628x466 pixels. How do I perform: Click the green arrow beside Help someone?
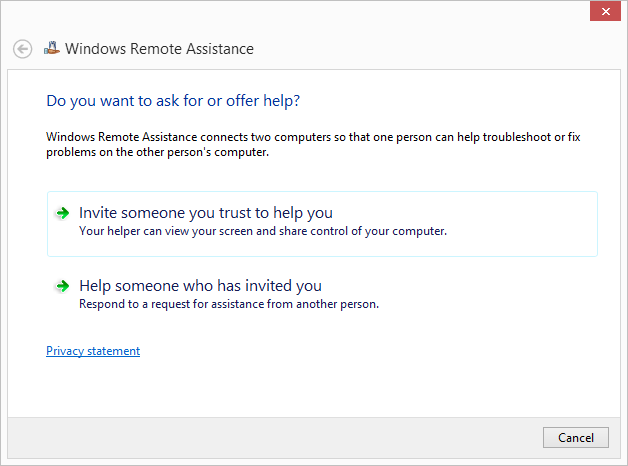tap(62, 286)
